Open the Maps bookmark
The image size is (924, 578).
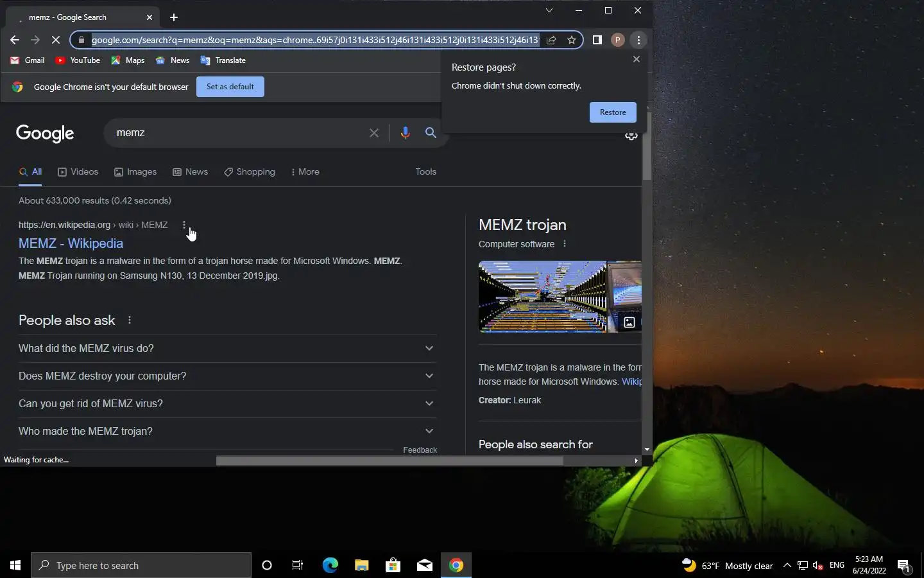tap(128, 60)
